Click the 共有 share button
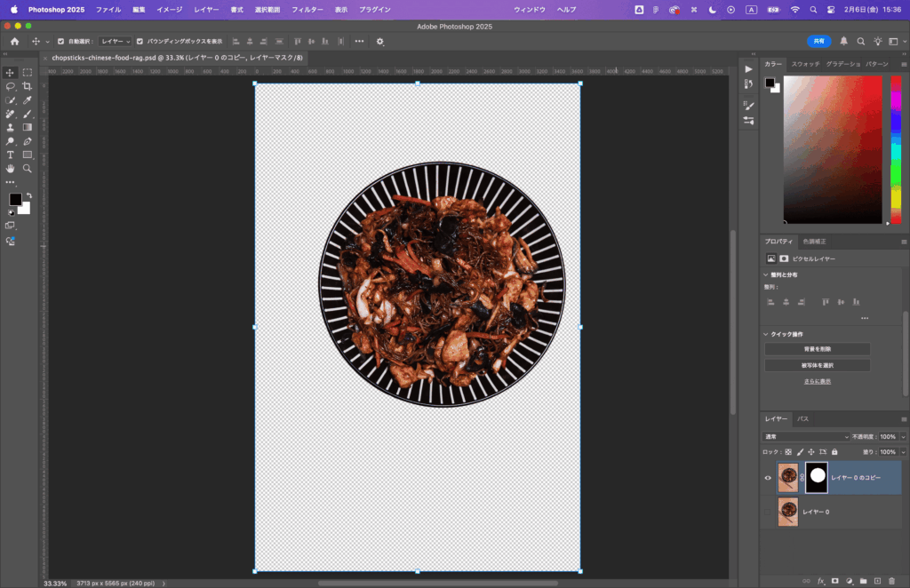This screenshot has width=910, height=588. [818, 41]
